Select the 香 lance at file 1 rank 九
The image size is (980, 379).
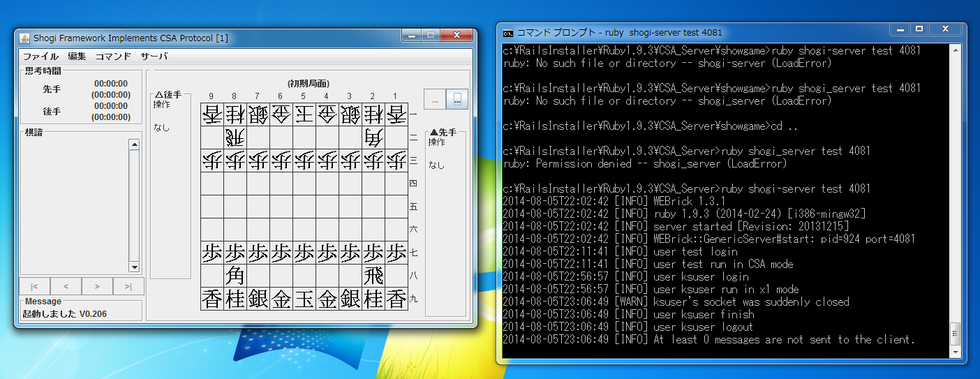396,298
